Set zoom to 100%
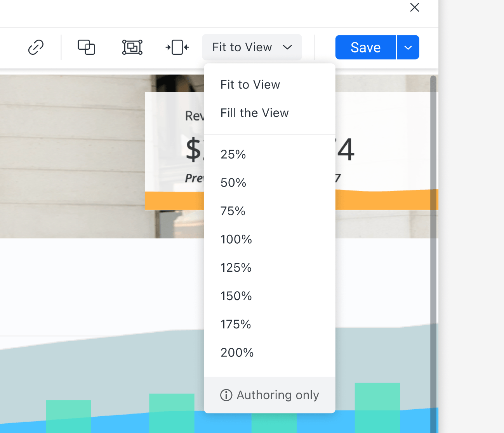The height and width of the screenshot is (433, 504). tap(236, 239)
